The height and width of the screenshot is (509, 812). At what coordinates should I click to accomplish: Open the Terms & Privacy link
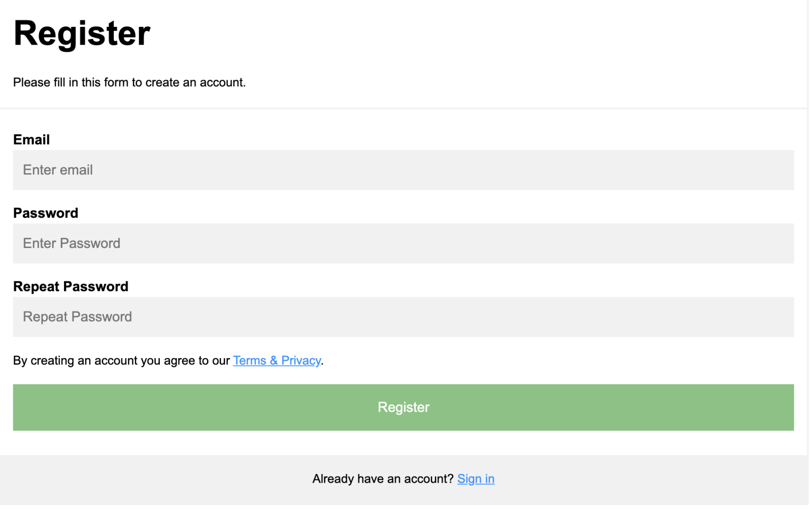[277, 361]
